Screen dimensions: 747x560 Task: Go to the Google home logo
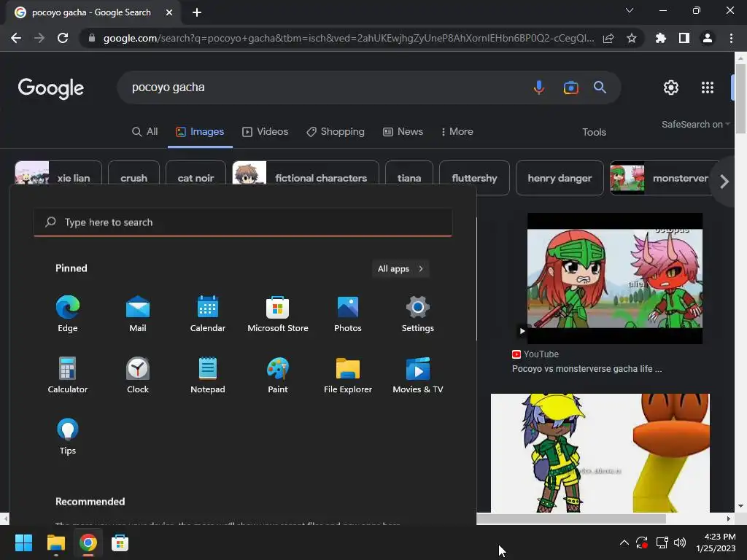tap(51, 88)
